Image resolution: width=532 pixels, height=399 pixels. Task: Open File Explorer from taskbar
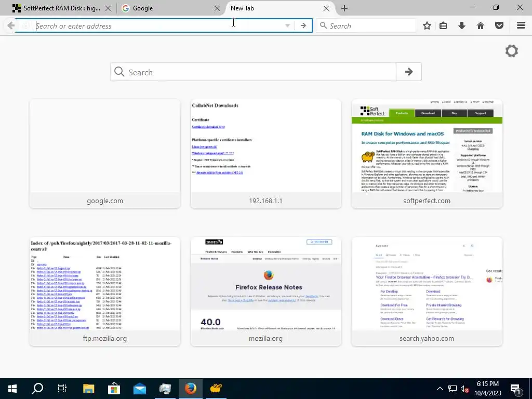[x=88, y=389]
